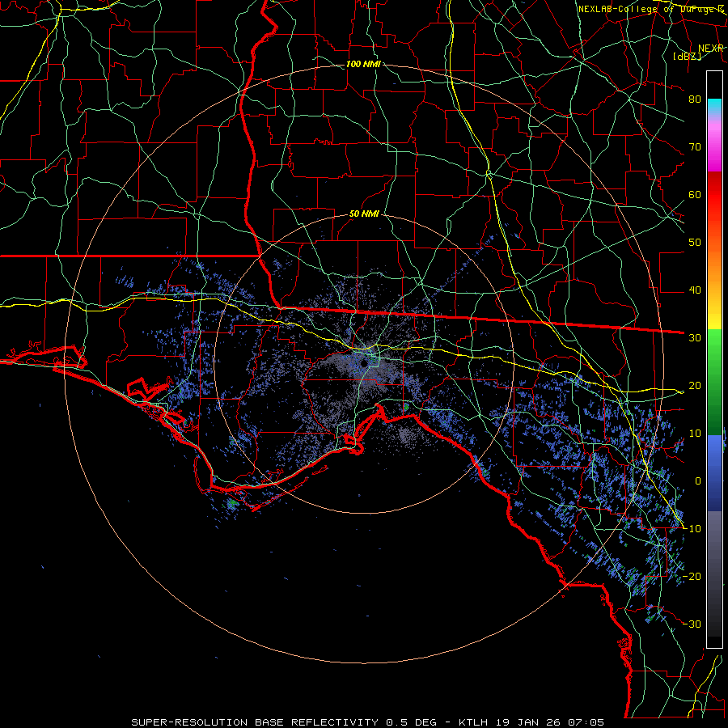The height and width of the screenshot is (728, 728).
Task: Select the -10 value on the dBZ scale
Action: pyautogui.click(x=692, y=528)
